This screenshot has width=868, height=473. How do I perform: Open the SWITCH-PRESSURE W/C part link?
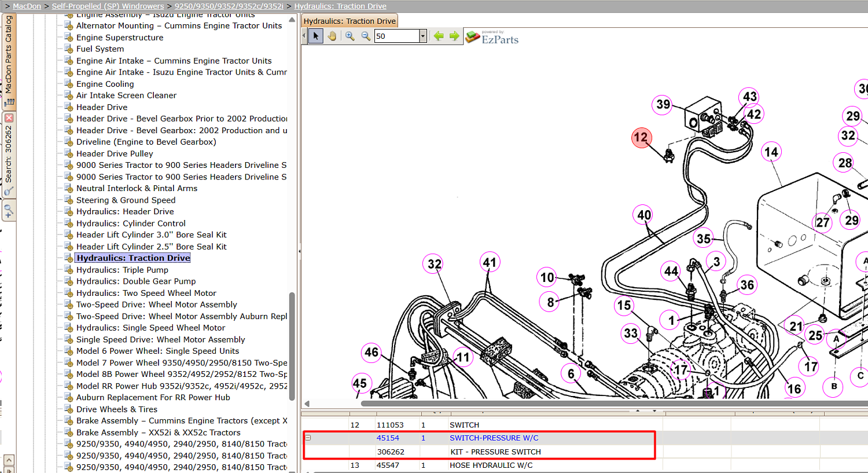[494, 438]
